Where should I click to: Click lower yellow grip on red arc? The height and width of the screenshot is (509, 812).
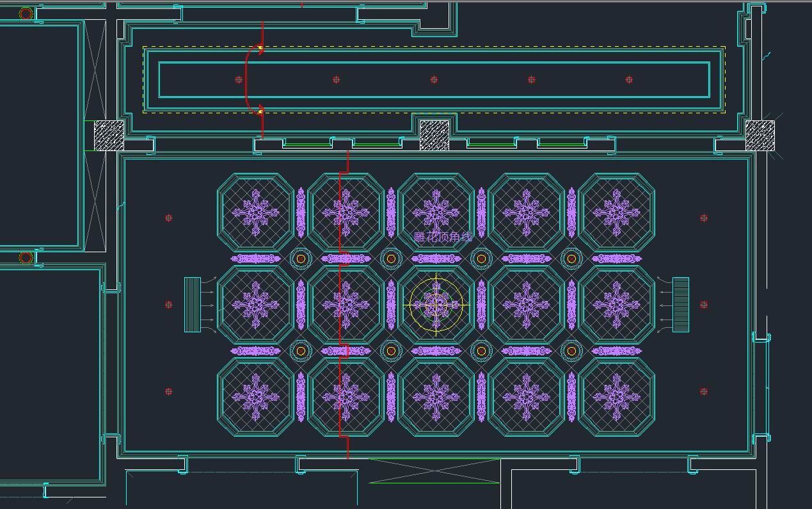(260, 112)
